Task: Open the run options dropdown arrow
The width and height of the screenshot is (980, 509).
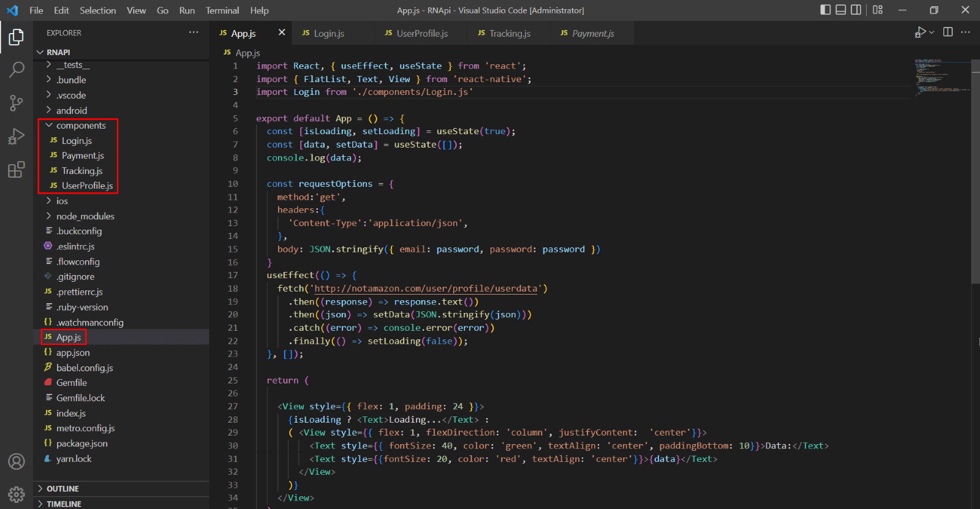Action: (932, 32)
